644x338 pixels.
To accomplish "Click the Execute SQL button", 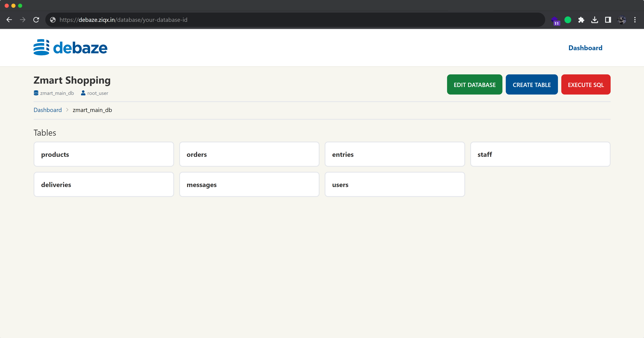I will click(585, 85).
